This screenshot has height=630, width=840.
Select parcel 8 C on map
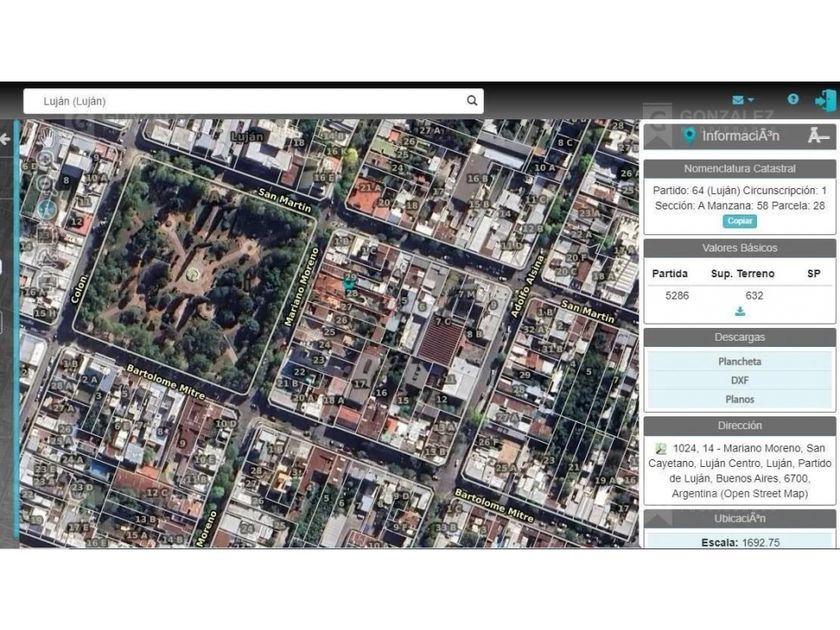[565, 142]
